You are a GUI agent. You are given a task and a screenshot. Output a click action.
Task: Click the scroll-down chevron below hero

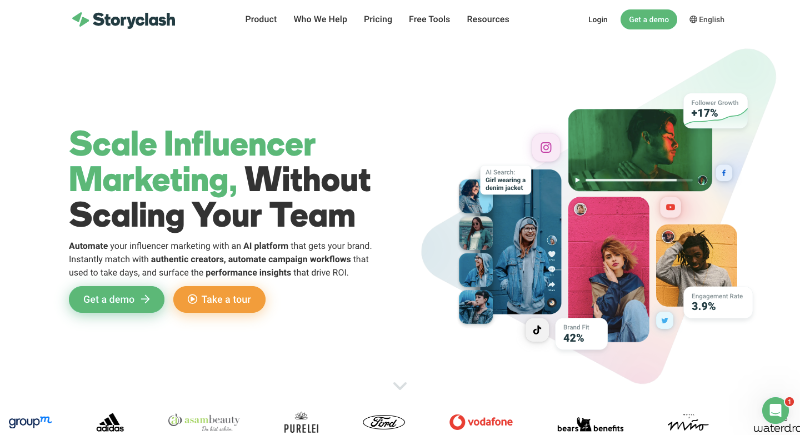(400, 386)
